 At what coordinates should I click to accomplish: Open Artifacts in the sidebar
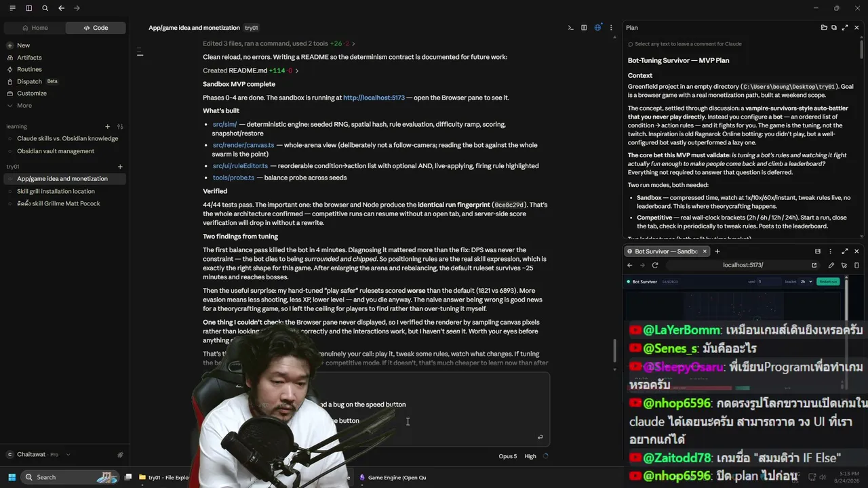click(x=29, y=58)
